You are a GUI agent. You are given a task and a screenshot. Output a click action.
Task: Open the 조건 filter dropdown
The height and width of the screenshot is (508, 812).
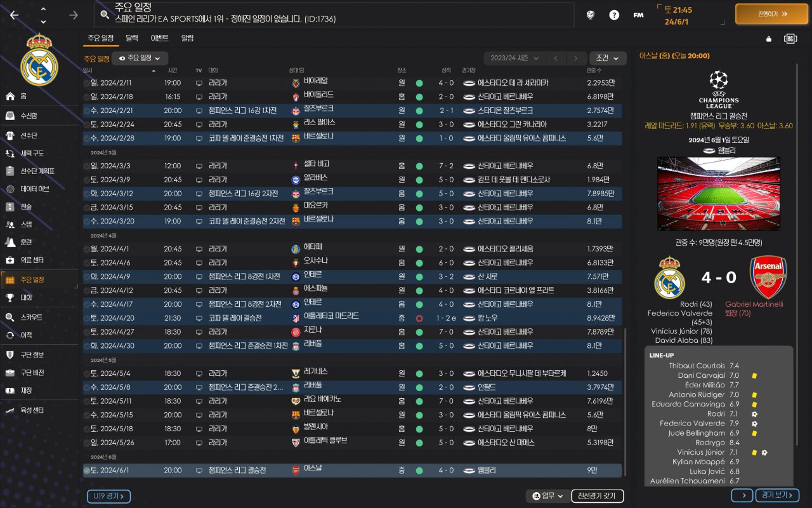pyautogui.click(x=607, y=58)
